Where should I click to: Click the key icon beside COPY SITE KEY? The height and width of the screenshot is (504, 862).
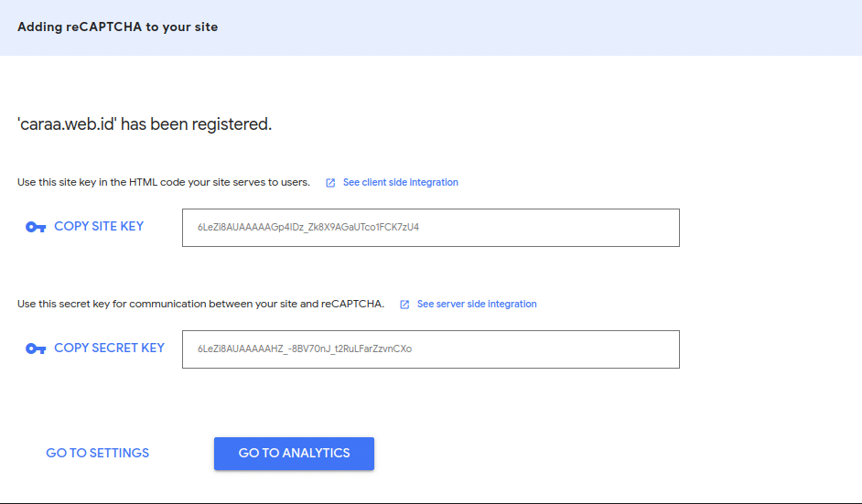(36, 227)
